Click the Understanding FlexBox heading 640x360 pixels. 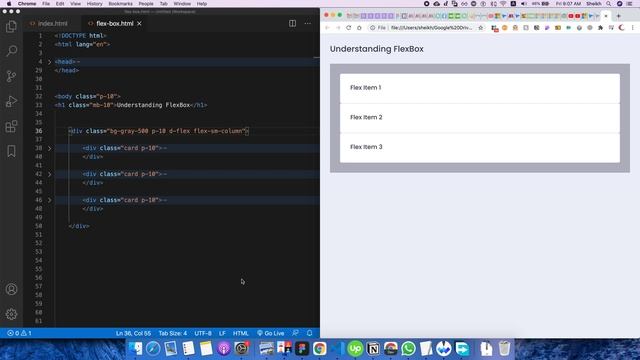pyautogui.click(x=377, y=49)
